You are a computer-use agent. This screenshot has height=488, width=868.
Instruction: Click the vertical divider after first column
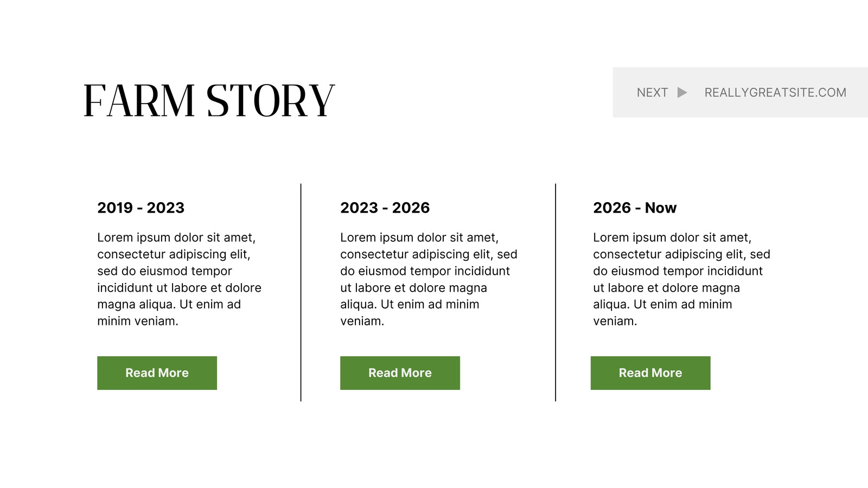coord(301,293)
